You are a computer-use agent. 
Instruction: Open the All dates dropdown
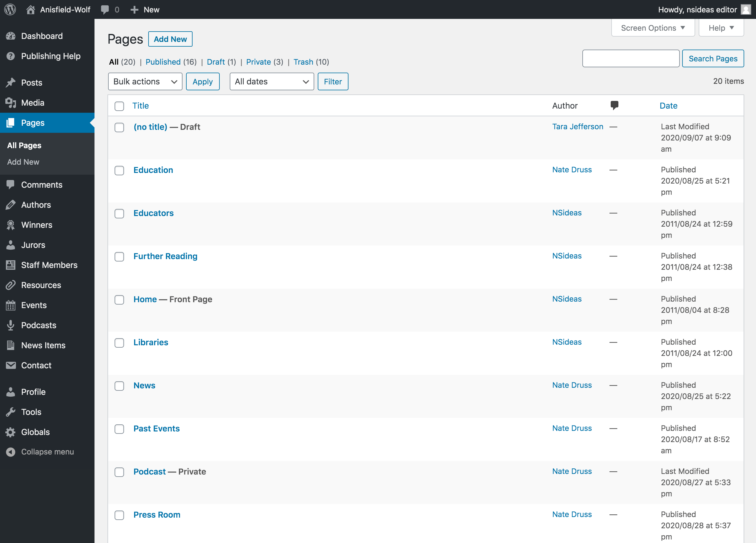point(272,81)
